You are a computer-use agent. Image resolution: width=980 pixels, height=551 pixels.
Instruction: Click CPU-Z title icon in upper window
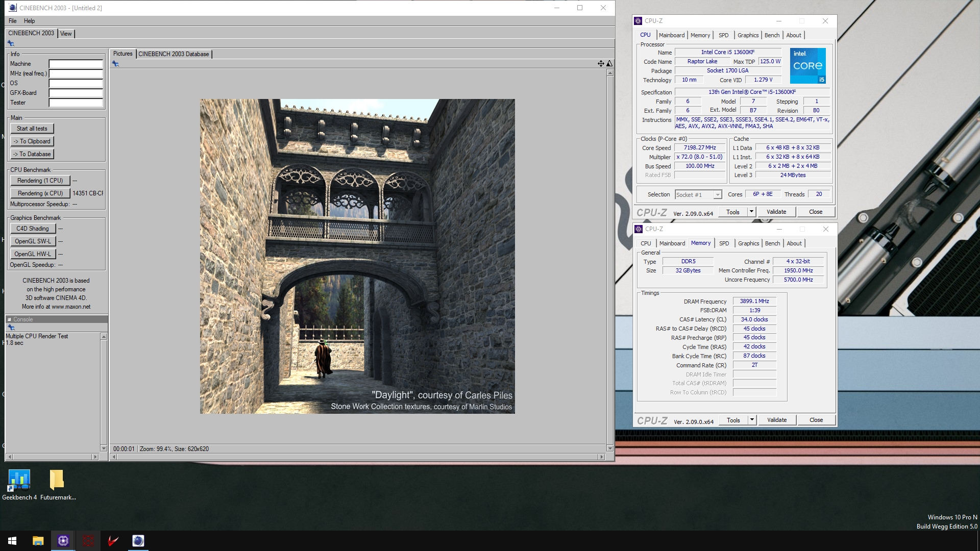click(x=638, y=21)
